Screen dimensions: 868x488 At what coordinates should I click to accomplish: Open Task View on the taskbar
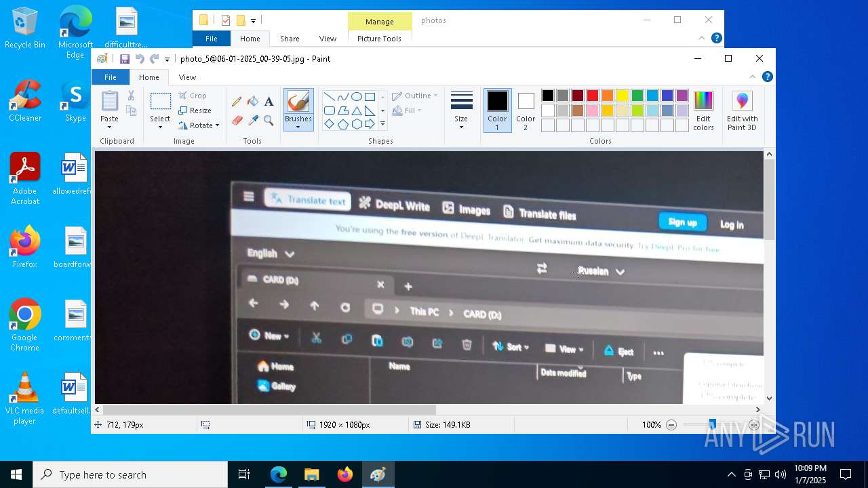[244, 474]
